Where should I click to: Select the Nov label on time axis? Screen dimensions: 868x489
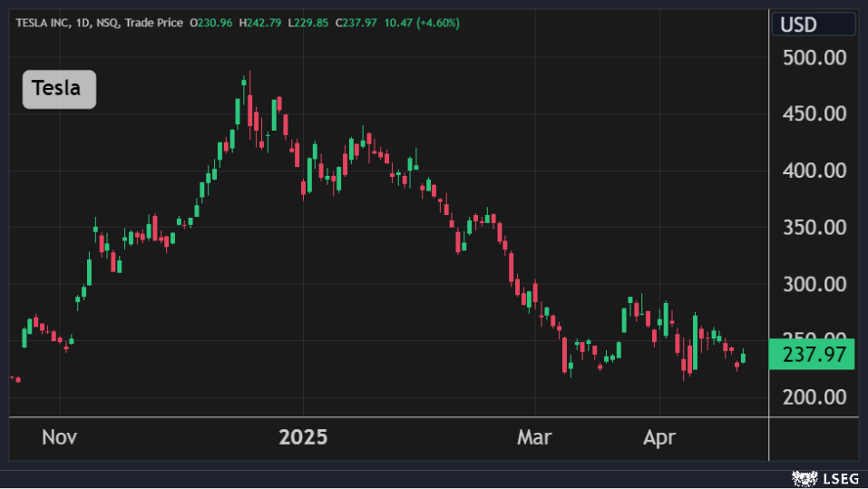60,438
